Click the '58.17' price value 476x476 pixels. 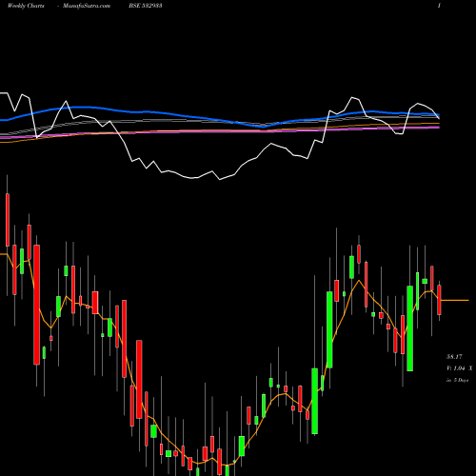pyautogui.click(x=454, y=357)
